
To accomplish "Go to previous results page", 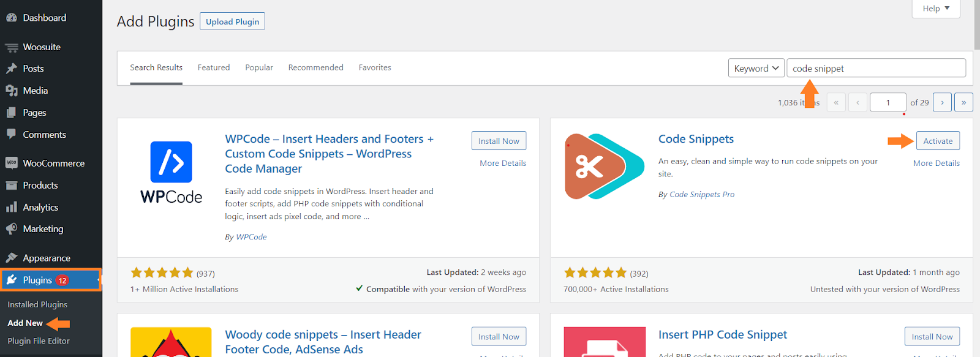I will [x=858, y=102].
